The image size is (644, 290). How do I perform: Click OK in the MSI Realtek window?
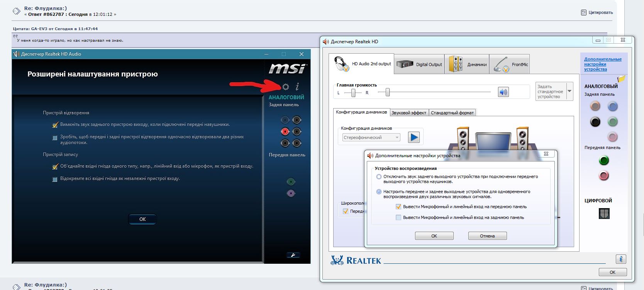pyautogui.click(x=142, y=219)
